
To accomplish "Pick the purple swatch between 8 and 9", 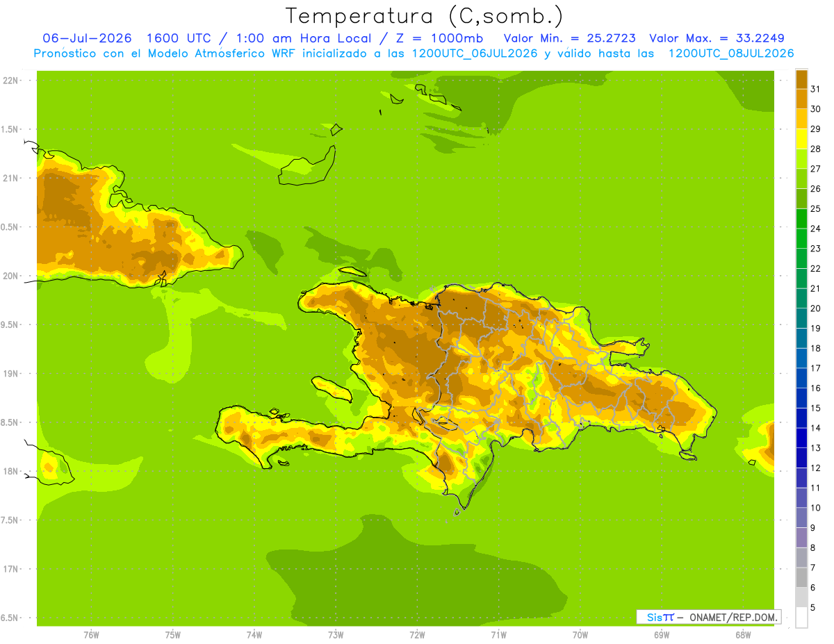I will 801,538.
